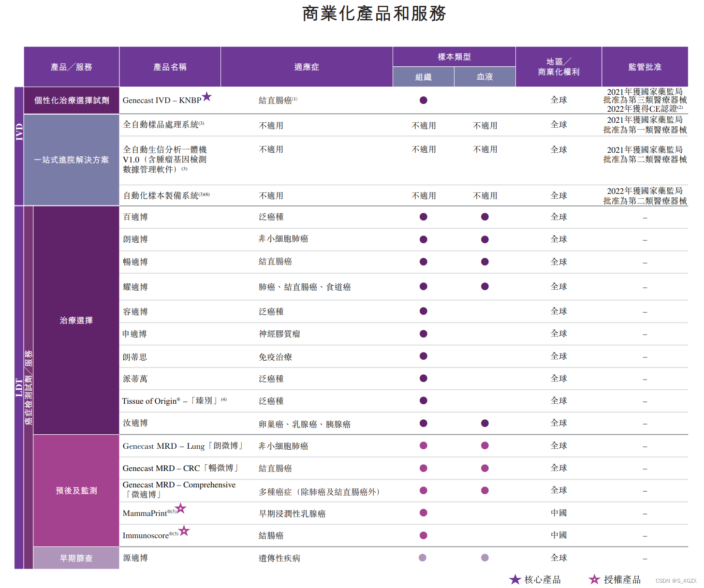Click the tissue dot in 朗蒂思 row
704x588 pixels.
[424, 356]
